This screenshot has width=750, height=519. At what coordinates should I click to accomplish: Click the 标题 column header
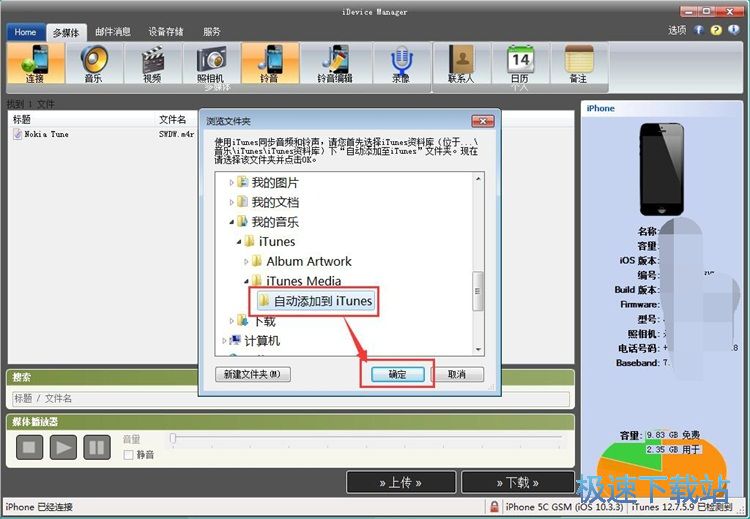coord(22,120)
